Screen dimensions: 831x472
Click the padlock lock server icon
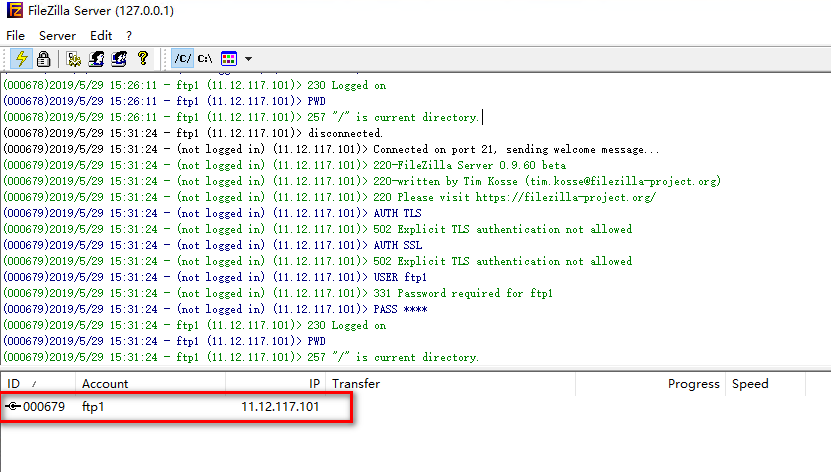tap(43, 58)
